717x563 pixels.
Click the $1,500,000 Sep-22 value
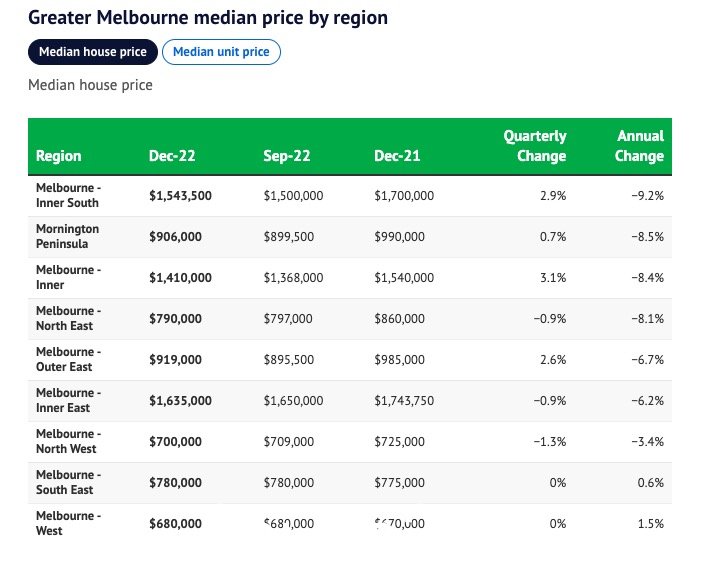[293, 196]
